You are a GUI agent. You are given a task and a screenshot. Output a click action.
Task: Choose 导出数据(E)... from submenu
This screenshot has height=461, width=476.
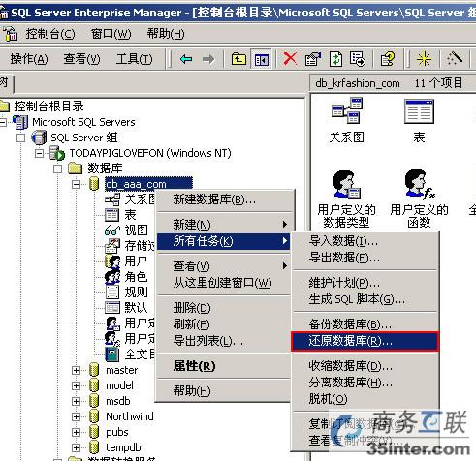pyautogui.click(x=365, y=258)
